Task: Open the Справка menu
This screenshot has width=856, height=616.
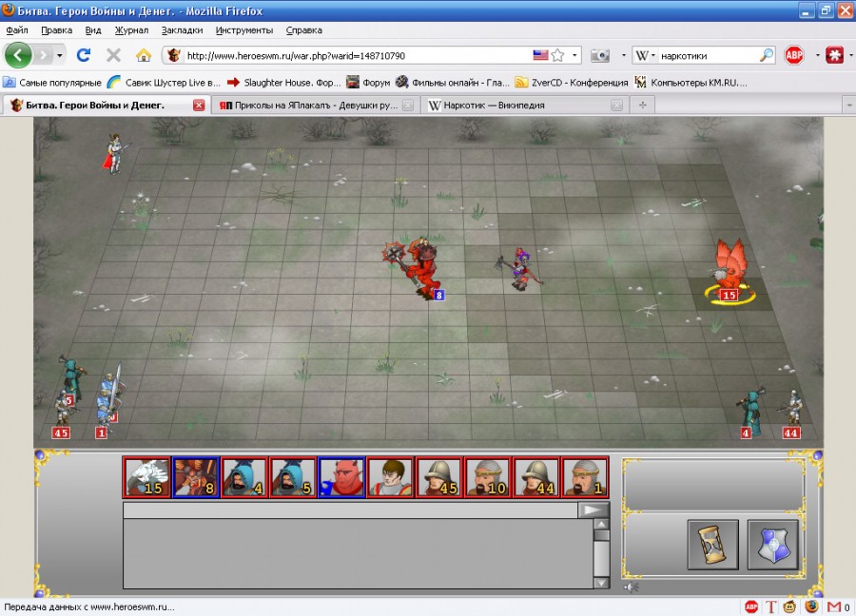Action: coord(304,30)
